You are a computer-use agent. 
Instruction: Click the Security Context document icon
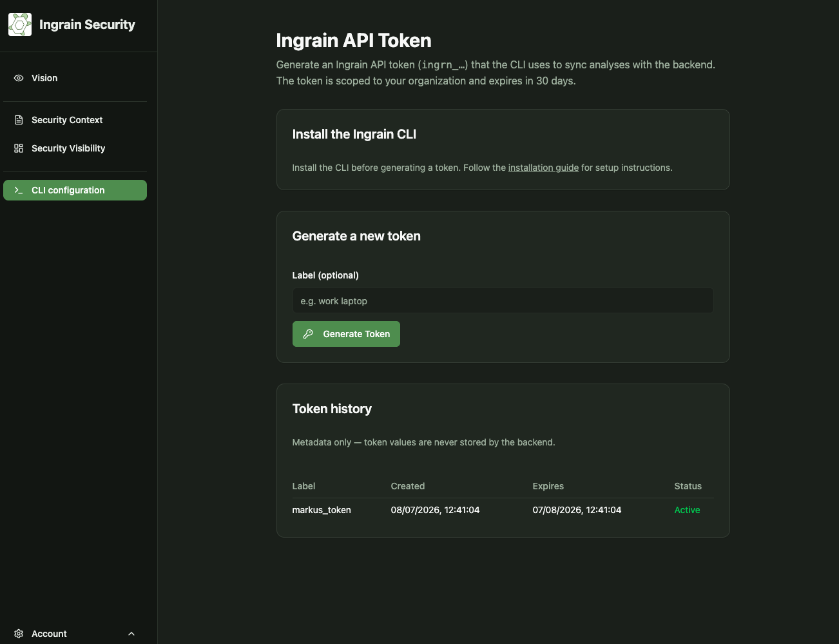[x=19, y=120]
